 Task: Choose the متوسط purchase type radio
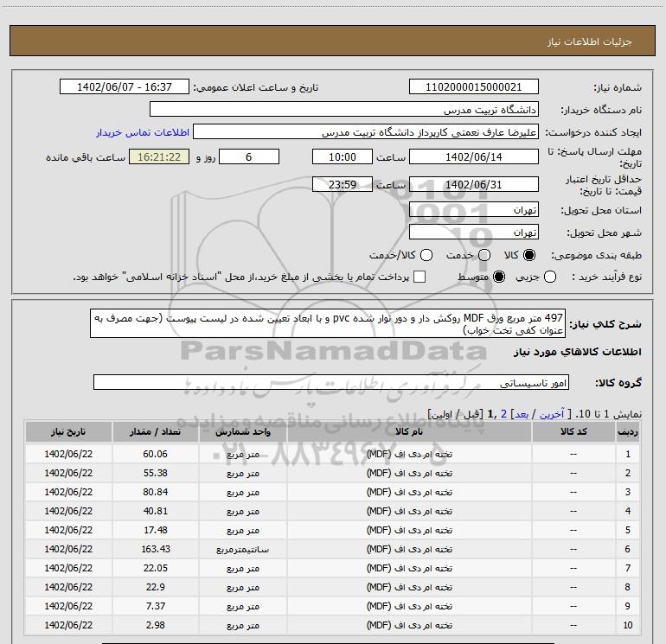[499, 277]
